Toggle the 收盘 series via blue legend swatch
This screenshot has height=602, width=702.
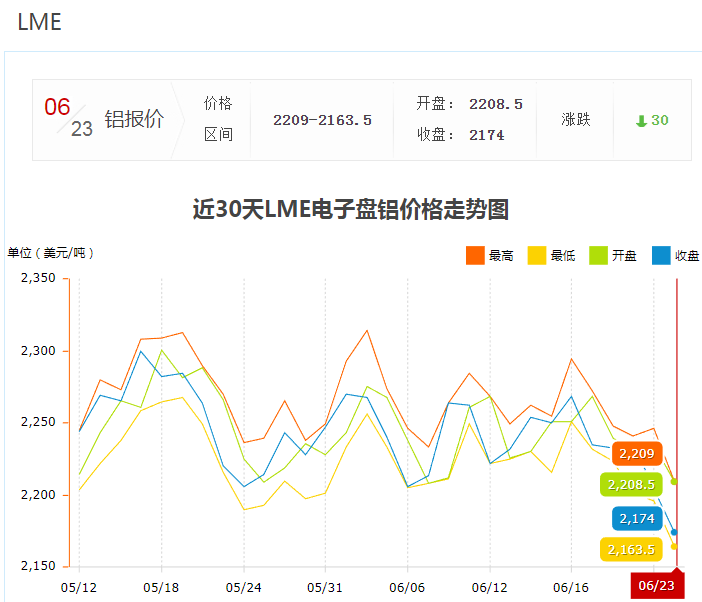click(661, 256)
